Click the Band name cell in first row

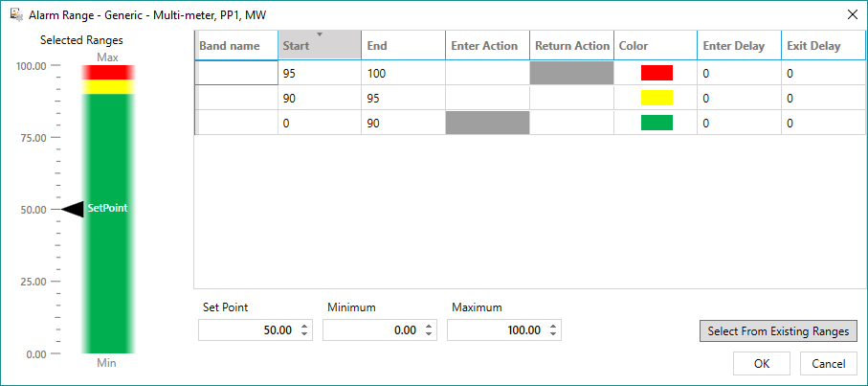pyautogui.click(x=236, y=73)
